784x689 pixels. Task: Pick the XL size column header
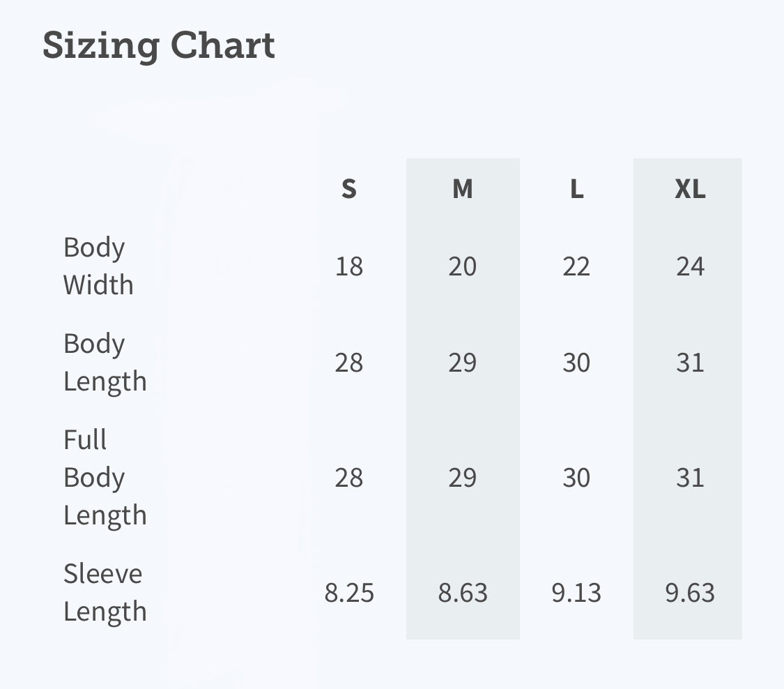[690, 189]
